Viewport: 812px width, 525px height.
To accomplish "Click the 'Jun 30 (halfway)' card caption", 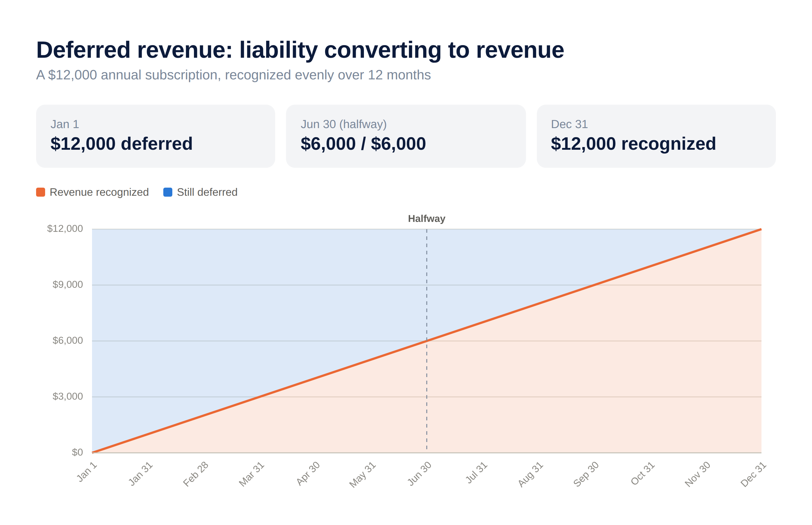I will (x=344, y=124).
